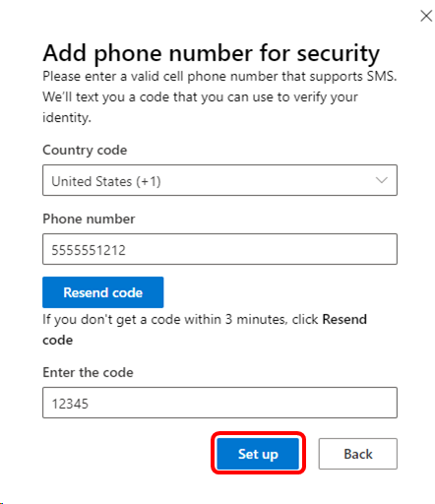435x504 pixels.
Task: Place cursor after 12345 in code field
Action: pyautogui.click(x=90, y=404)
